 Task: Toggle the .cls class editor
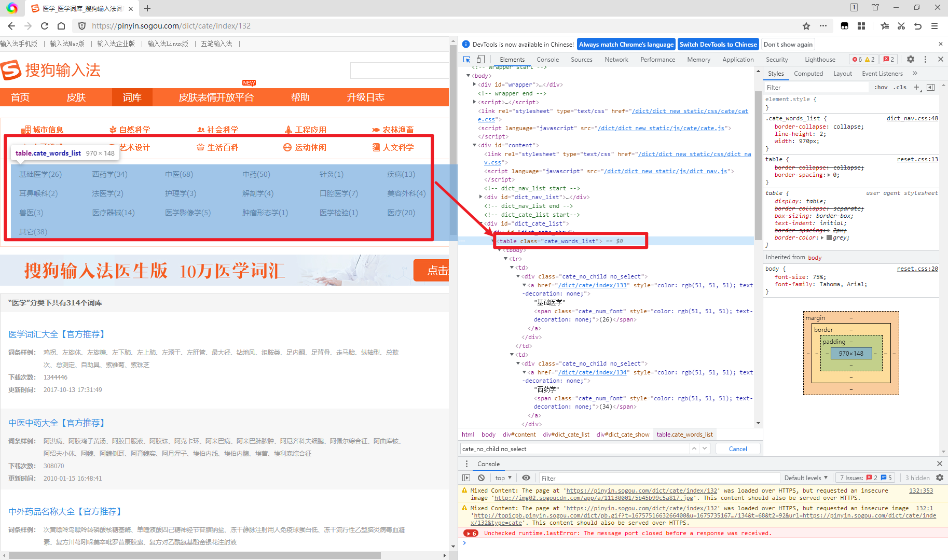pos(900,87)
